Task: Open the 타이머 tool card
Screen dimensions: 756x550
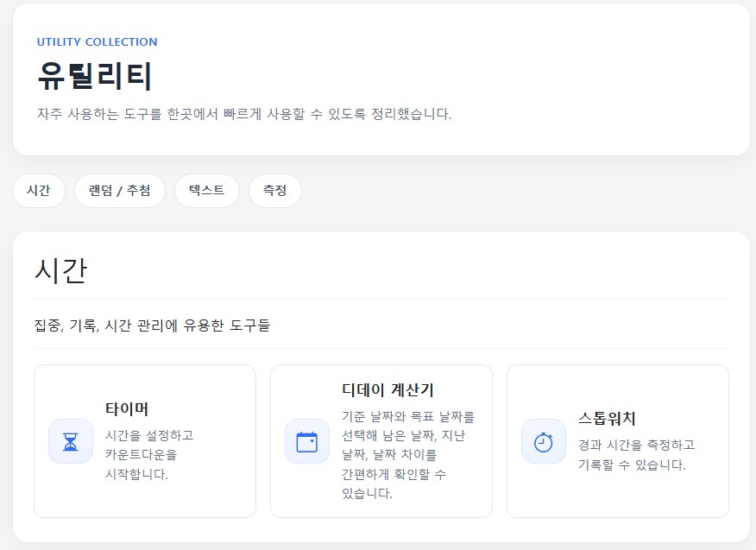Action: (x=144, y=436)
